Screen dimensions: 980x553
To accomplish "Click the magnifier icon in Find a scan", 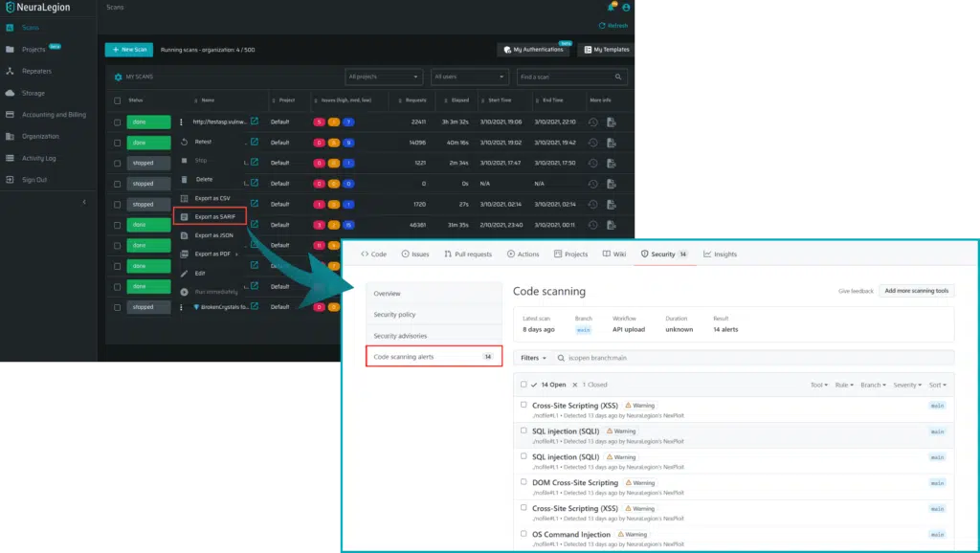I will coord(618,77).
